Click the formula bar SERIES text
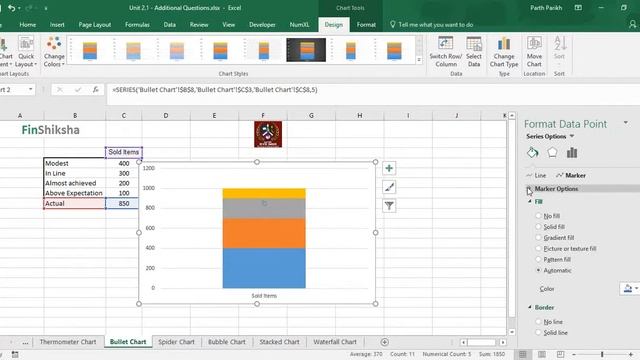Image resolution: width=640 pixels, height=360 pixels. [215, 89]
